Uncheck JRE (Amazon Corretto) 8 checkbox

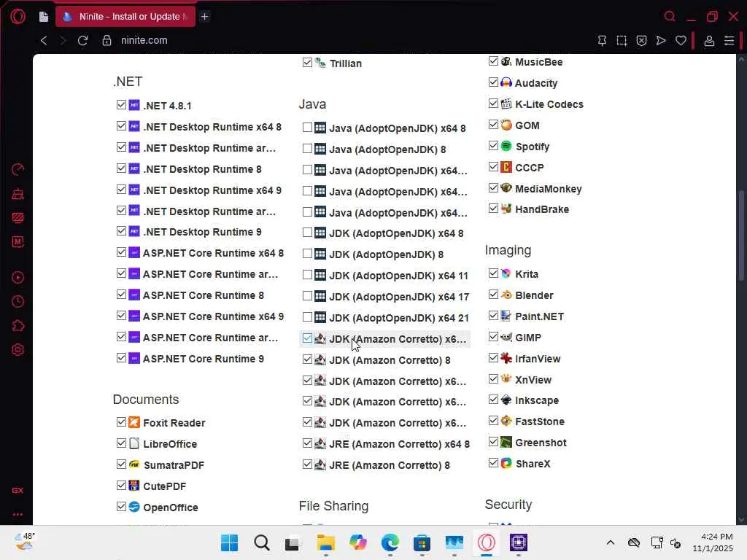tap(307, 464)
